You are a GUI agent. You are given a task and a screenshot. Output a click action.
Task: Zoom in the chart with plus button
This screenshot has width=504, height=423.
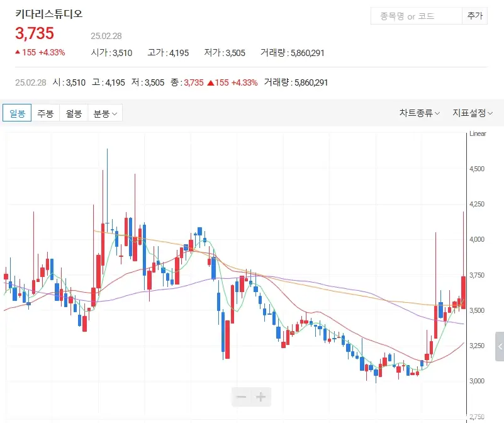tap(261, 397)
